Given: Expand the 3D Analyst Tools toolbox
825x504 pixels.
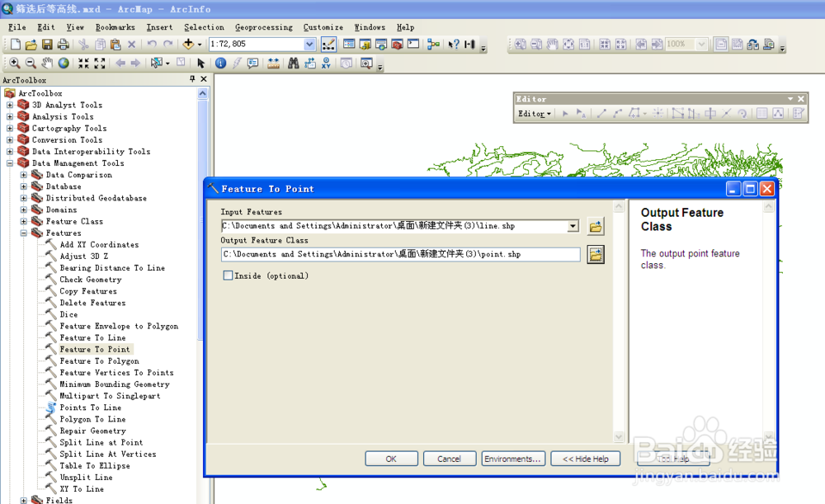Looking at the screenshot, I should (9, 106).
